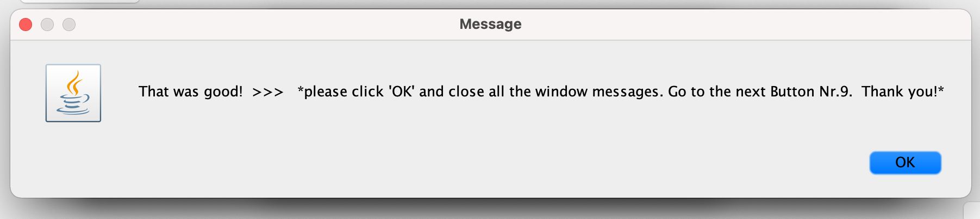Screen dimensions: 980x219
Task: Click blank area beneath the Java icon
Action: point(73,158)
